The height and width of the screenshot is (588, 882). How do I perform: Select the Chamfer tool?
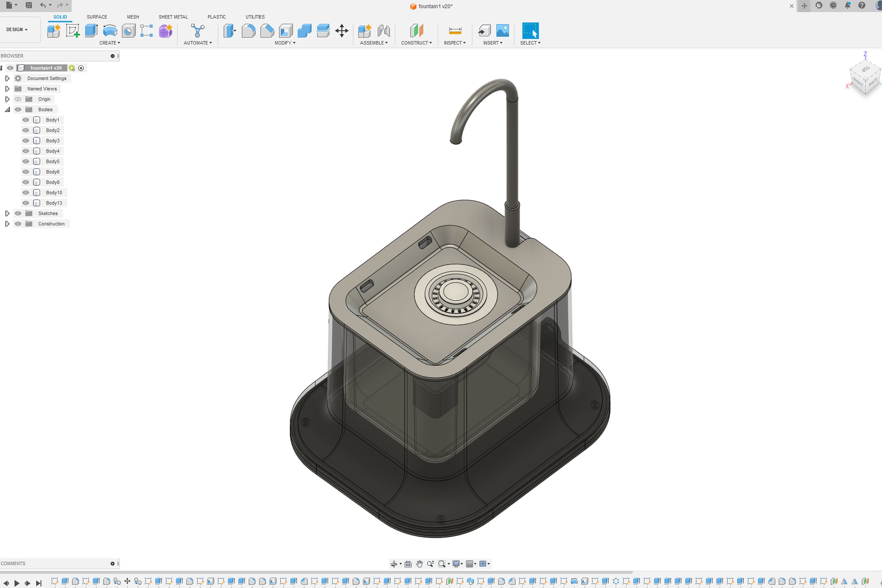267,31
